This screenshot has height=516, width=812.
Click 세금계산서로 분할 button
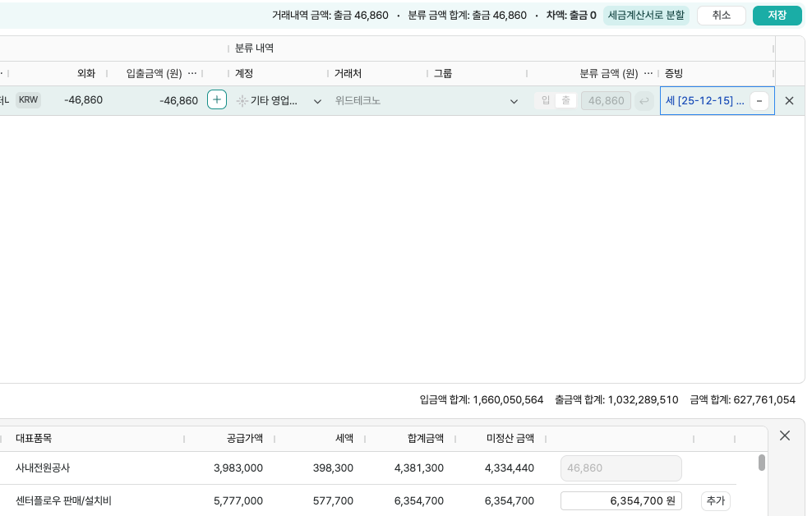(x=646, y=16)
